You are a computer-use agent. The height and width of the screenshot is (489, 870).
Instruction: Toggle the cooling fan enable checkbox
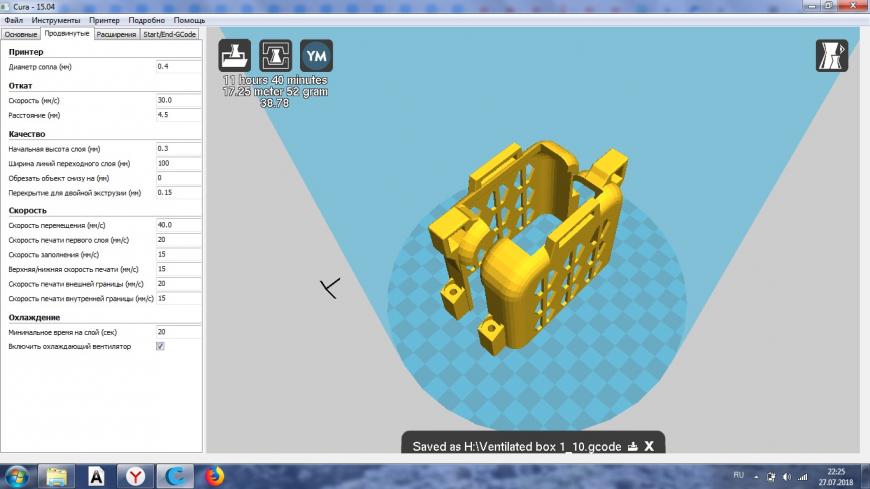(160, 346)
